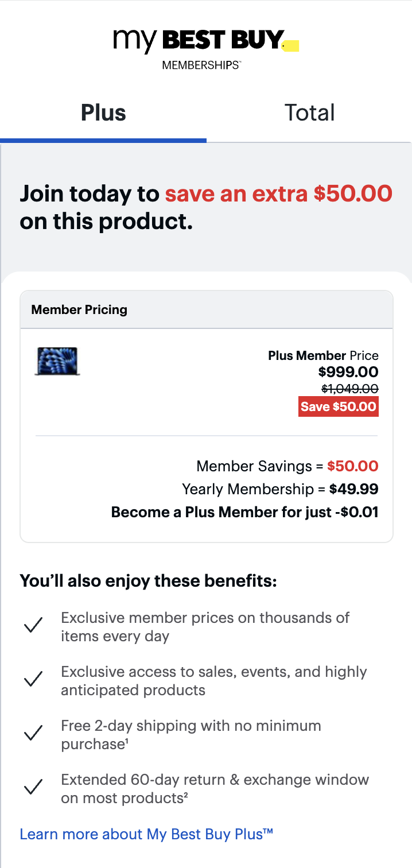Click the Yearly Membership $49.99 line
The image size is (412, 868).
[280, 489]
